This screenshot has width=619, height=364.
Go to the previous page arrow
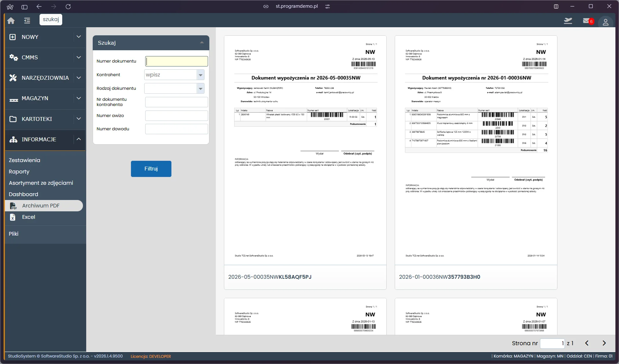(x=587, y=343)
